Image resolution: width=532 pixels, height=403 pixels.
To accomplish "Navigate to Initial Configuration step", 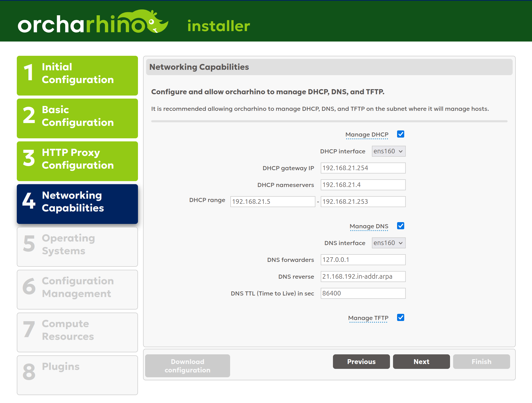I will (78, 73).
